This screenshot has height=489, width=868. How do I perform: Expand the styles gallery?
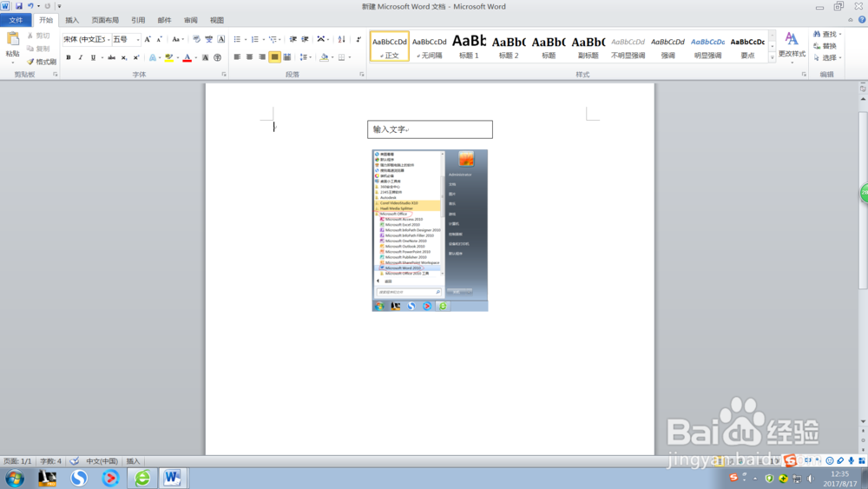click(773, 57)
